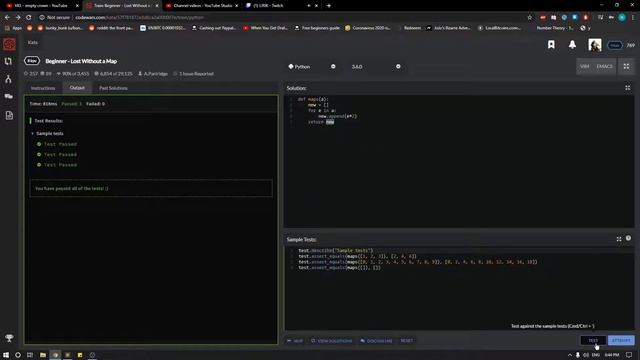Open the help question-mark icon in Sample Tests
Screen dimensions: 640x360
(x=628, y=238)
